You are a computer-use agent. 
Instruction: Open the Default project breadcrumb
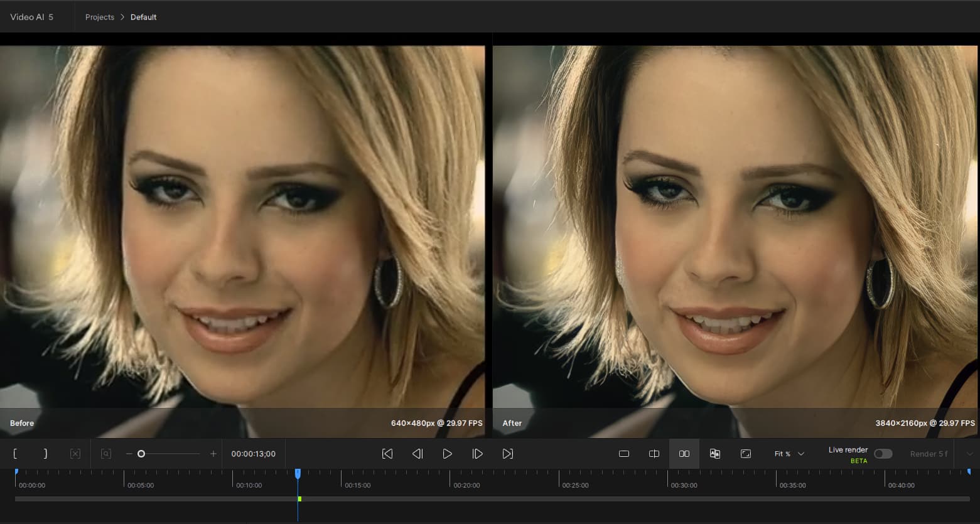143,17
